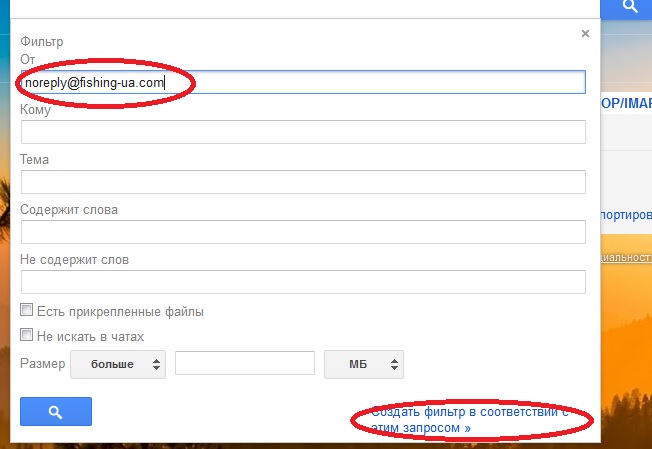Click 'Создать фильтр в соответствии с этим запросом' link
652x449 pixels.
(x=468, y=419)
